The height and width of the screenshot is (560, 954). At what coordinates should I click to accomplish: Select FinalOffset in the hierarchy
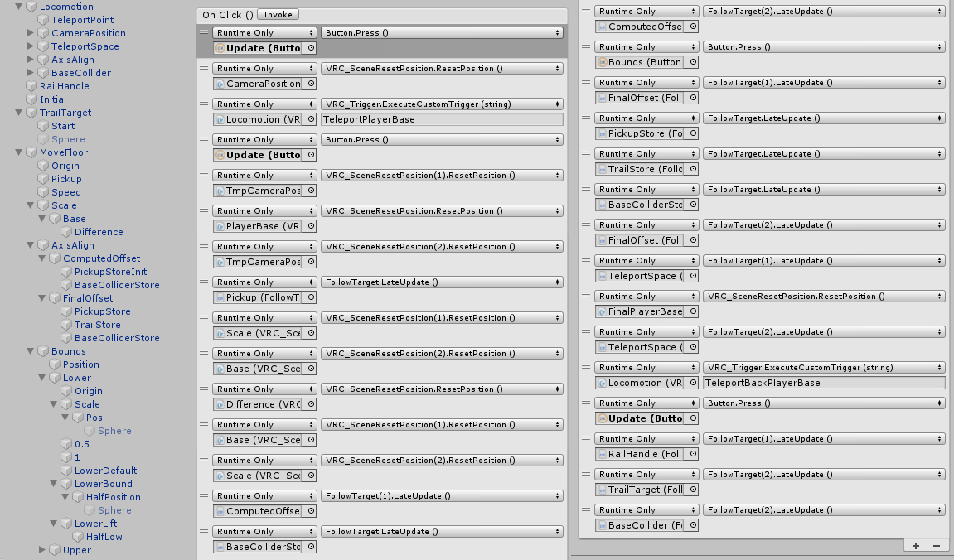[88, 298]
